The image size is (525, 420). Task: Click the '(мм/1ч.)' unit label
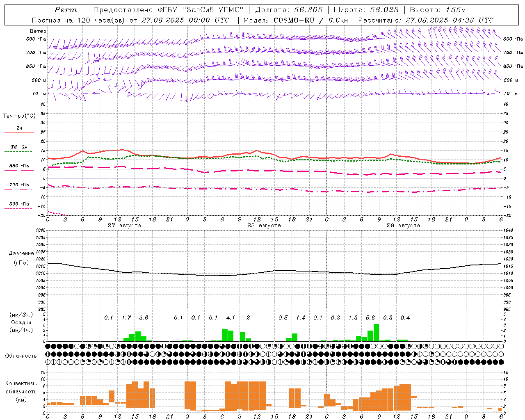21,330
